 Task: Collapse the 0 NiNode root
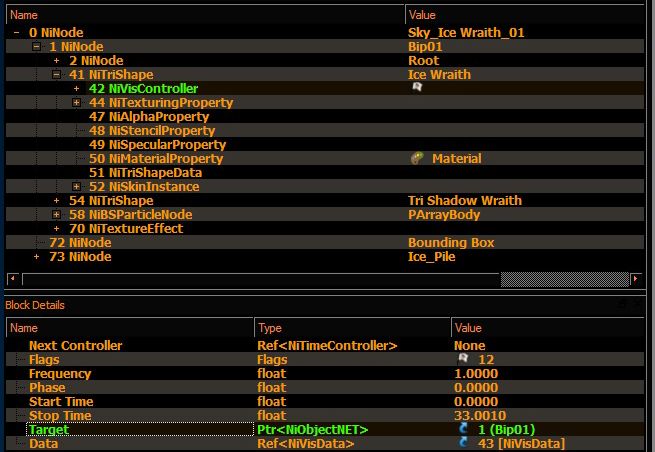tap(16, 32)
